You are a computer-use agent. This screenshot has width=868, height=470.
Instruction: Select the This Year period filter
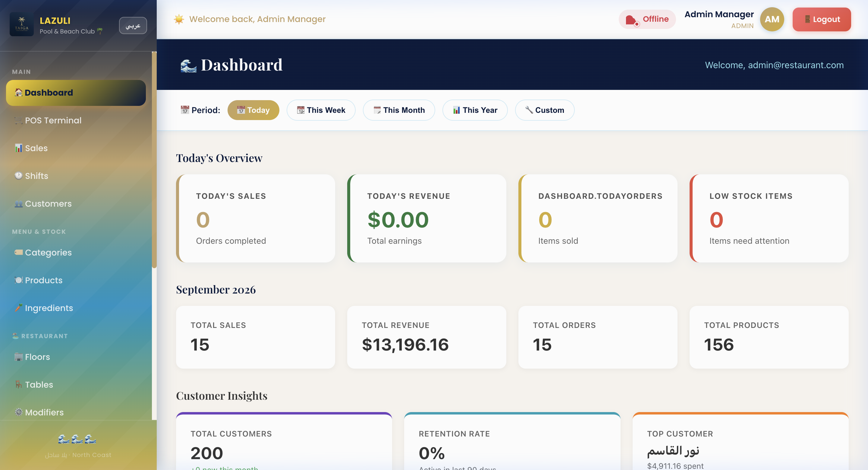point(475,110)
